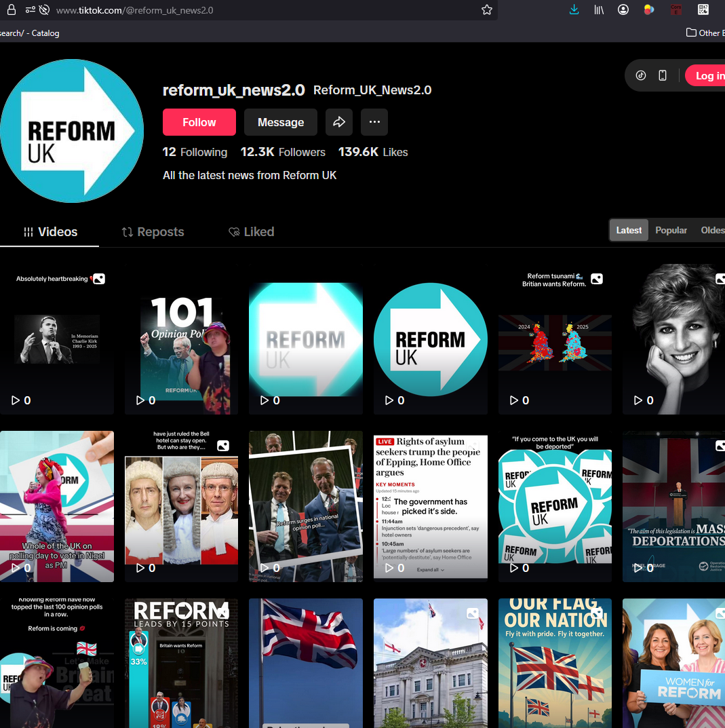Sort videos by Oldest
This screenshot has width=725, height=728.
pos(713,230)
